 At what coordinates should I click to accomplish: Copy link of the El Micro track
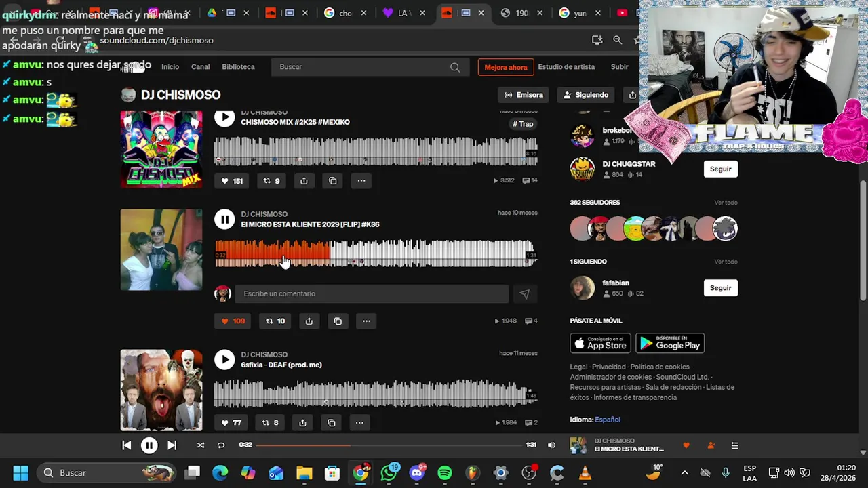[338, 321]
